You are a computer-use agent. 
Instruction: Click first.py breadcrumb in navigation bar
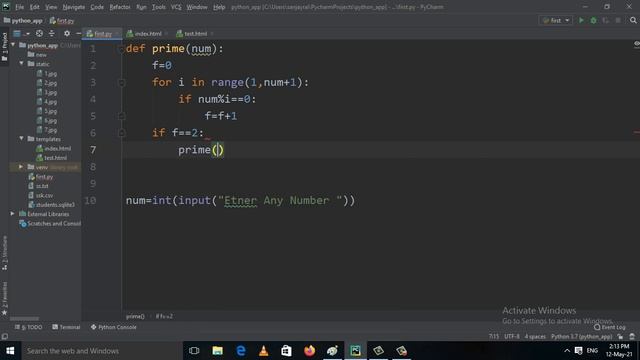pos(62,20)
